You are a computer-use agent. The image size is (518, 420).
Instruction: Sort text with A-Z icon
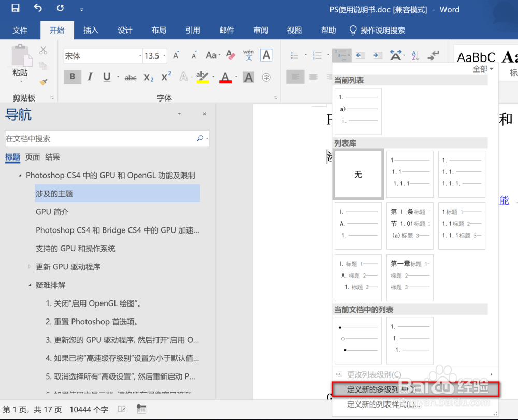[x=415, y=55]
